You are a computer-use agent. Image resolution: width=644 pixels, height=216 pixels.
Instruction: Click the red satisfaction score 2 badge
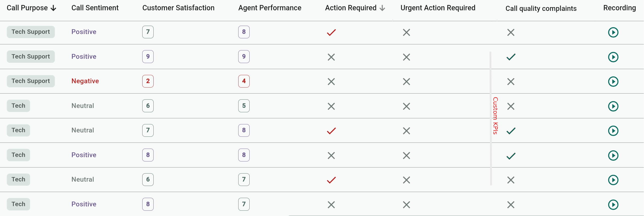coord(148,81)
